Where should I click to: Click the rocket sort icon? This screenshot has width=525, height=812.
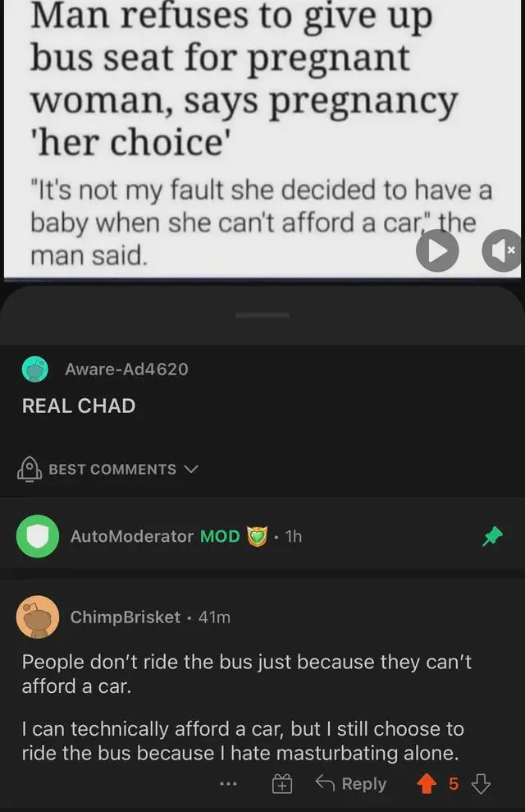[30, 469]
